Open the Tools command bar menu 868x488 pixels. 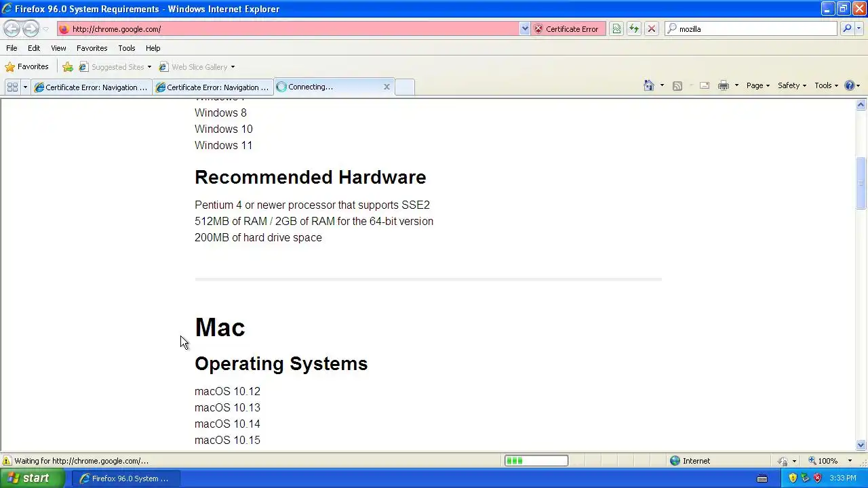[x=826, y=85]
